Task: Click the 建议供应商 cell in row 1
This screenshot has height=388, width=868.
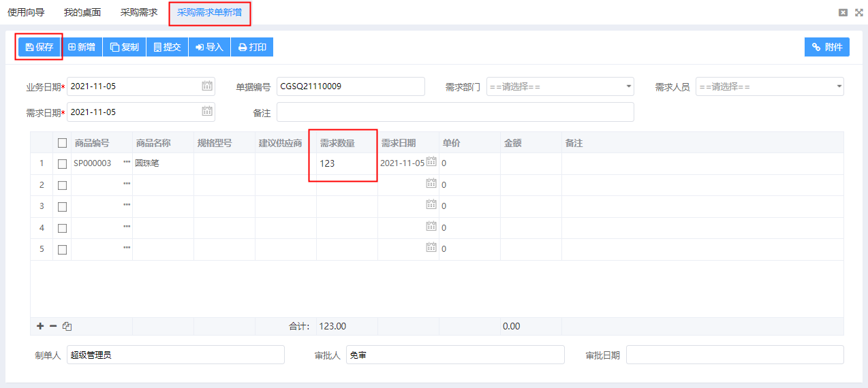Action: 285,164
